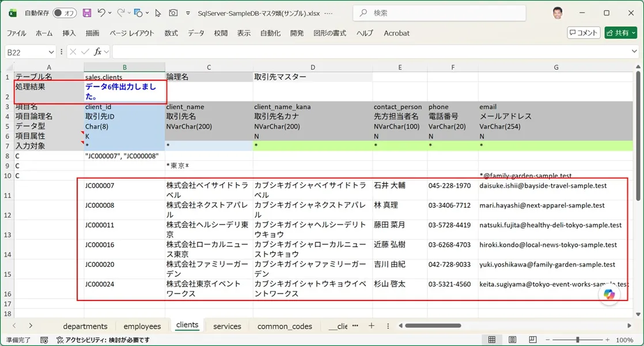Click the confirm entry checkmark icon
The width and height of the screenshot is (644, 346).
click(85, 52)
